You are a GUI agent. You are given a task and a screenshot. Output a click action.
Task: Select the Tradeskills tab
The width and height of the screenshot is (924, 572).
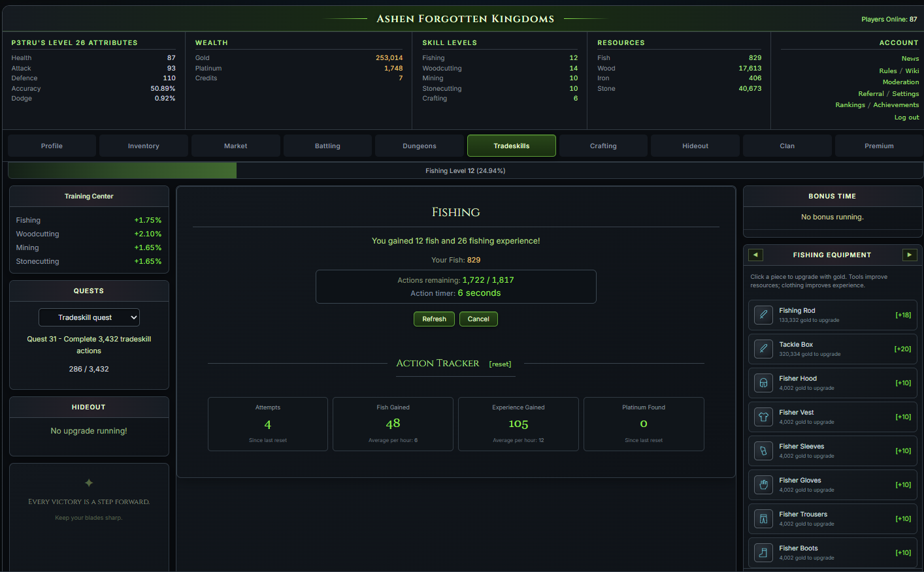point(512,146)
